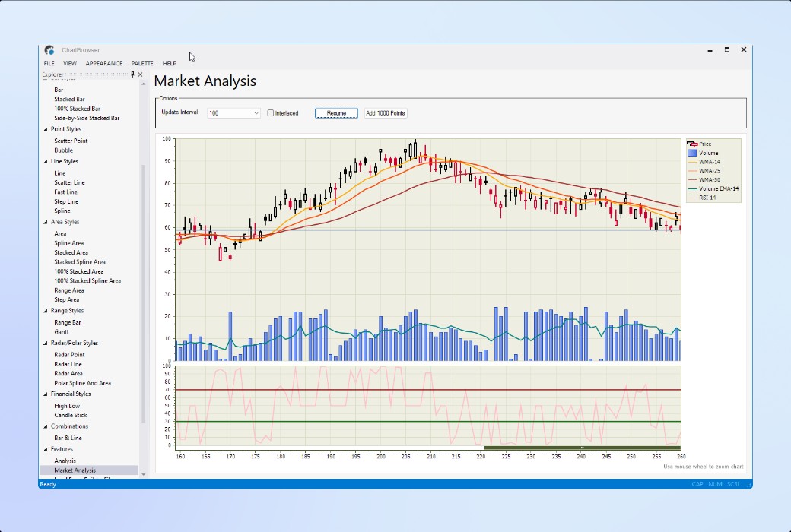Select the Candle Stick item
Viewport: 791px width, 532px height.
[71, 415]
